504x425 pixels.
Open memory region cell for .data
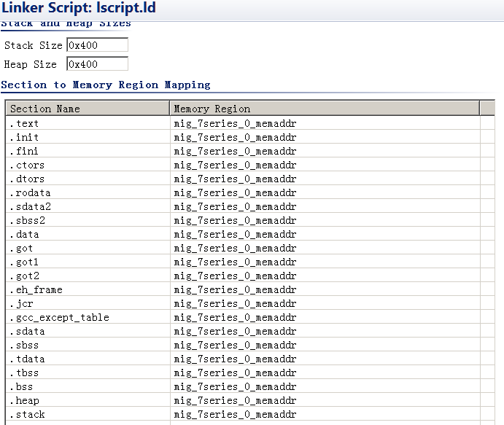325,234
